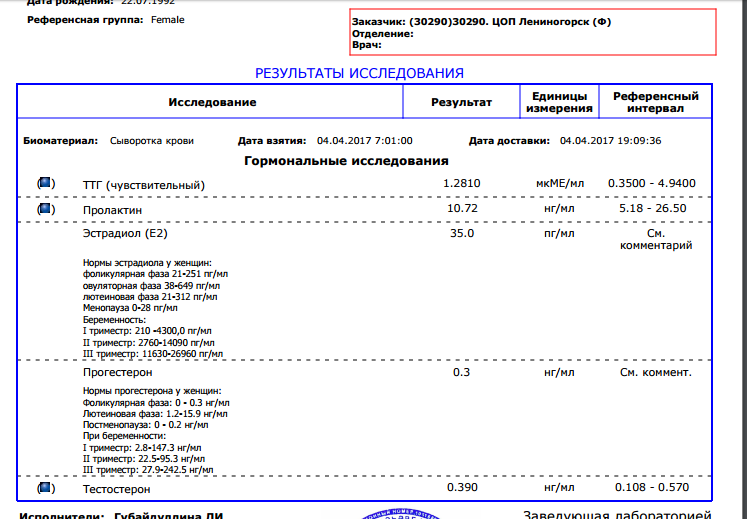Click the blue icon beside Тестостерон

click(44, 488)
